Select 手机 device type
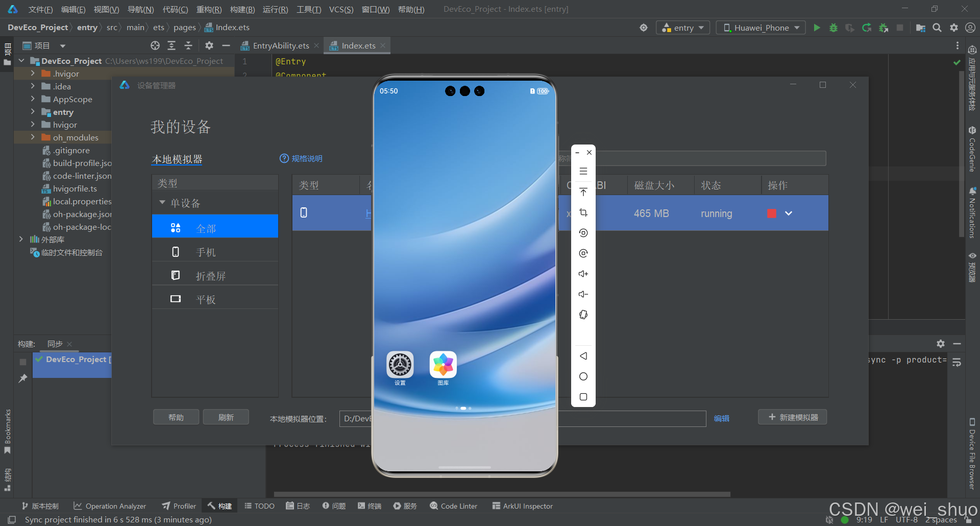 click(x=215, y=252)
